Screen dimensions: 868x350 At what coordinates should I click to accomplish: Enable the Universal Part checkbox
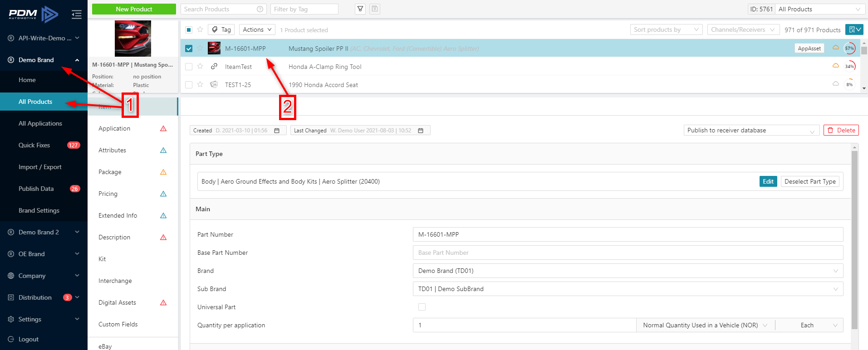click(x=422, y=307)
